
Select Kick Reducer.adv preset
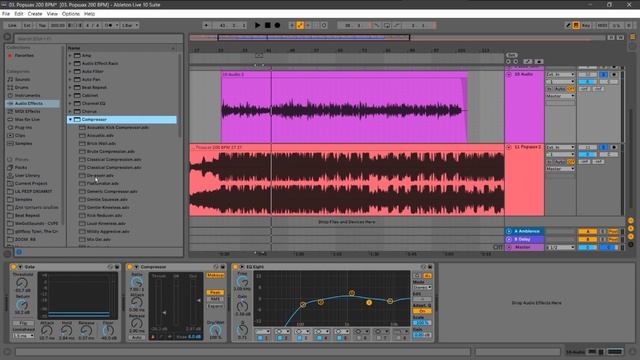pos(104,216)
